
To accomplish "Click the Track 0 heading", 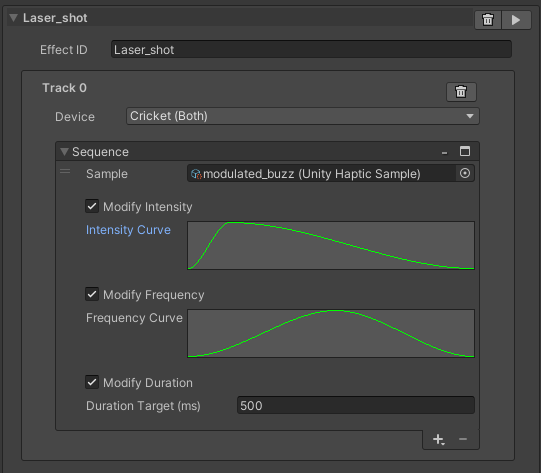I will pyautogui.click(x=64, y=88).
